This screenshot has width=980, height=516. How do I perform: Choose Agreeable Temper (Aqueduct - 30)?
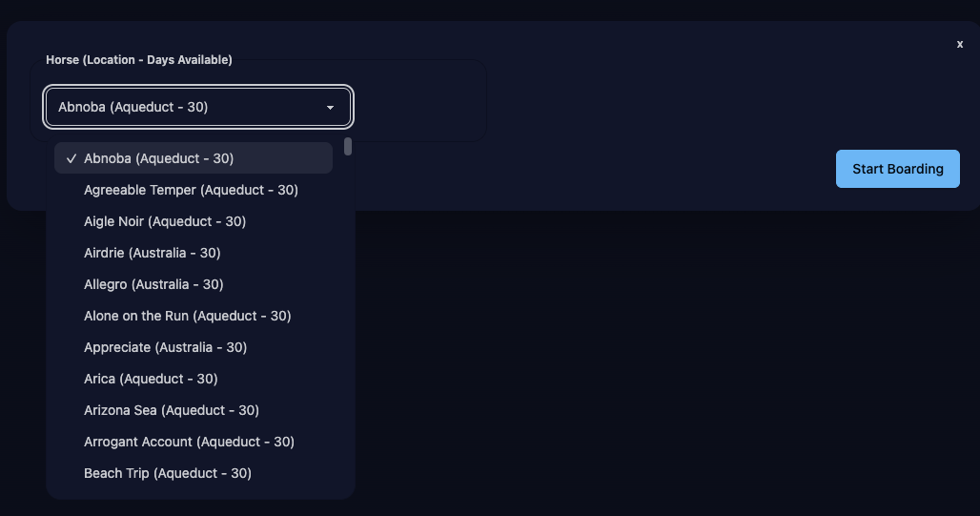pos(191,190)
